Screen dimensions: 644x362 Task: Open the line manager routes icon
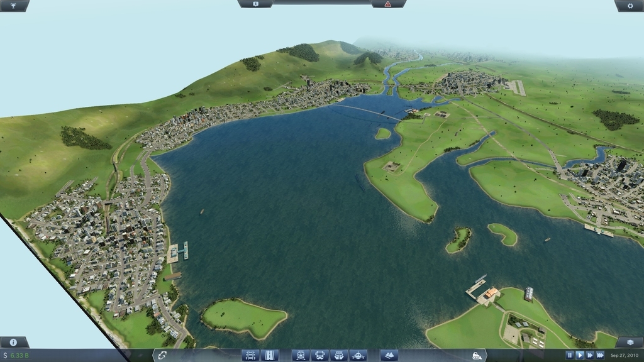coord(163,356)
